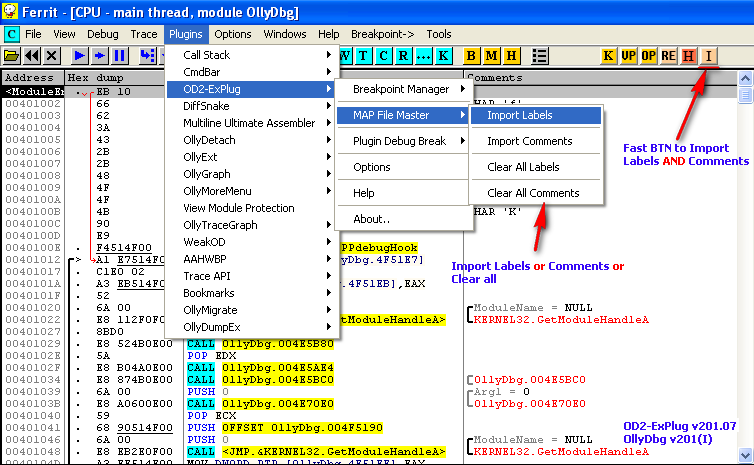The height and width of the screenshot is (465, 754).
Task: Click the I fast import button
Action: pyautogui.click(x=708, y=56)
